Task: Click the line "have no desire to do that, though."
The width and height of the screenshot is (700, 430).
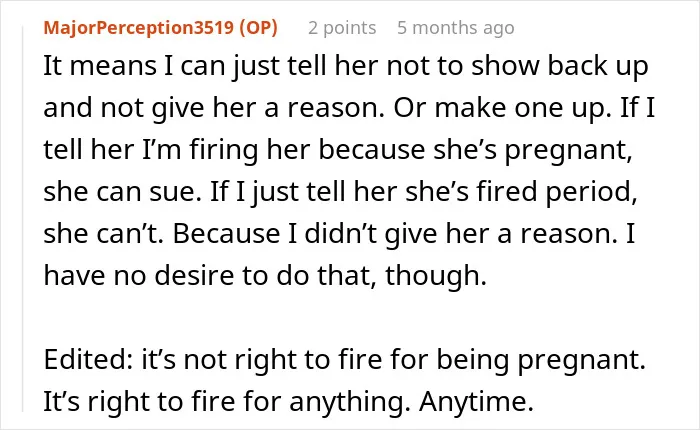Action: click(x=265, y=276)
